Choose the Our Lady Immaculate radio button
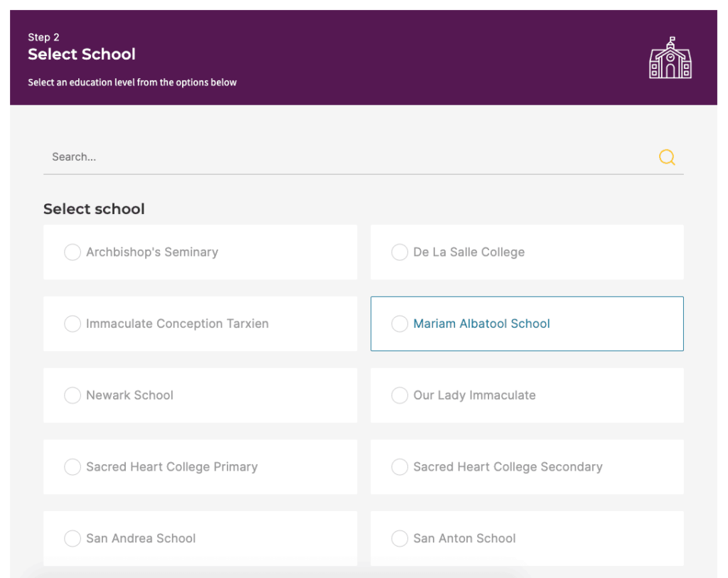Viewport: 728px width, 578px height. click(400, 395)
